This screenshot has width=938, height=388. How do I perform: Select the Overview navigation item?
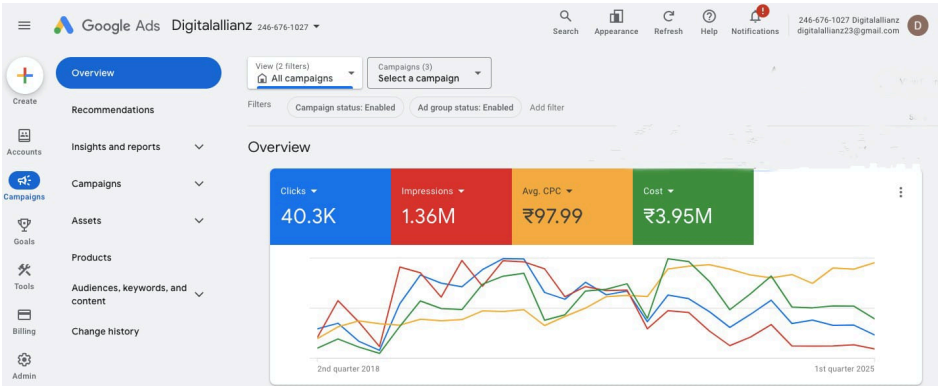[139, 73]
